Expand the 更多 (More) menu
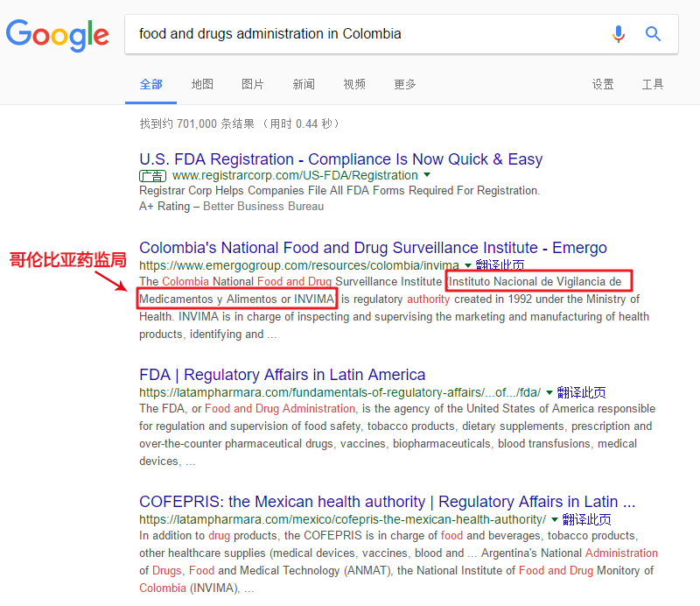Viewport: 700px width, 606px height. pos(405,84)
